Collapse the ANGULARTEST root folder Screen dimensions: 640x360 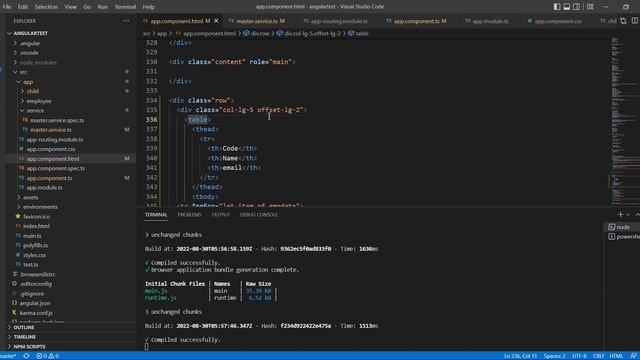tap(31, 33)
